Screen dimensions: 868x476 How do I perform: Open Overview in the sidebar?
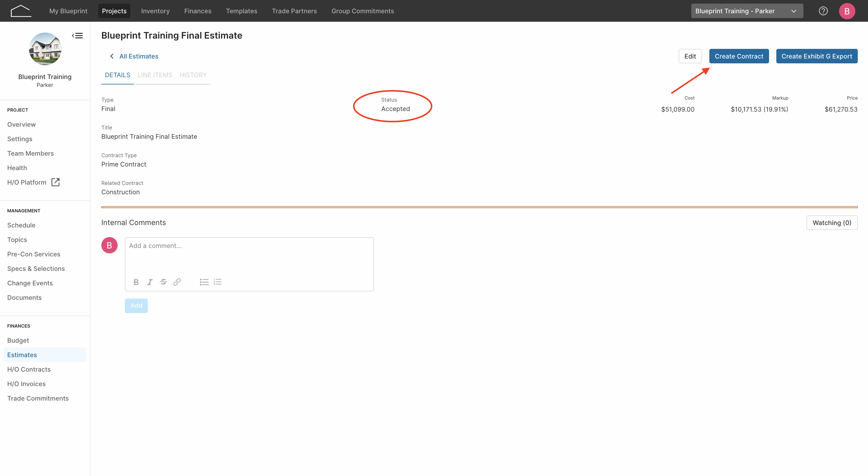(x=22, y=124)
